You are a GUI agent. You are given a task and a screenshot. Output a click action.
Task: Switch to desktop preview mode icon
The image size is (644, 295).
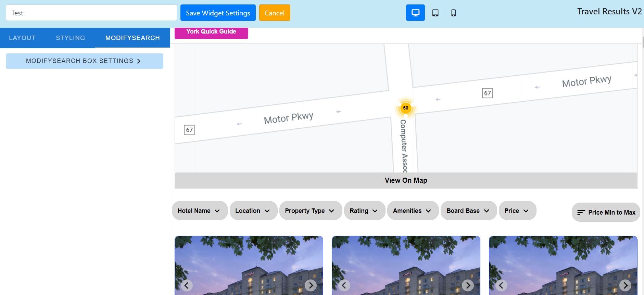(x=415, y=13)
